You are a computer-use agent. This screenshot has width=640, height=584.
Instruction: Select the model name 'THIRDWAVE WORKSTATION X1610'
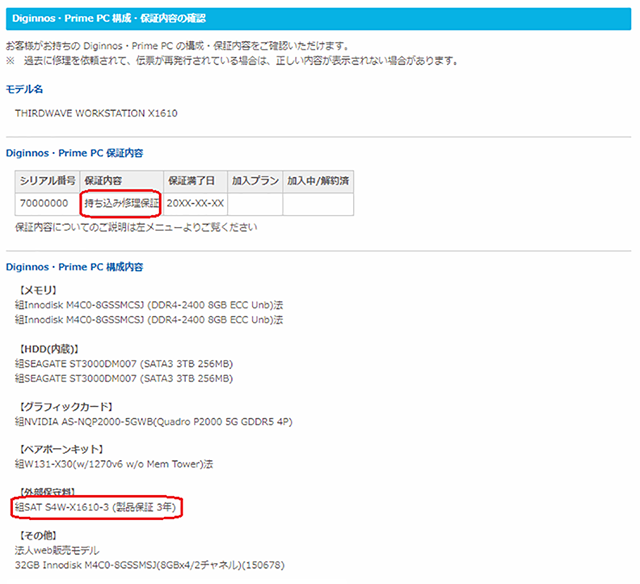click(x=96, y=113)
